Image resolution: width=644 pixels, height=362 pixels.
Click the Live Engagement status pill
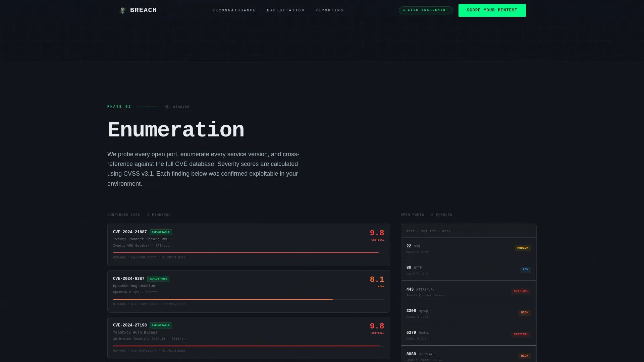click(426, 10)
